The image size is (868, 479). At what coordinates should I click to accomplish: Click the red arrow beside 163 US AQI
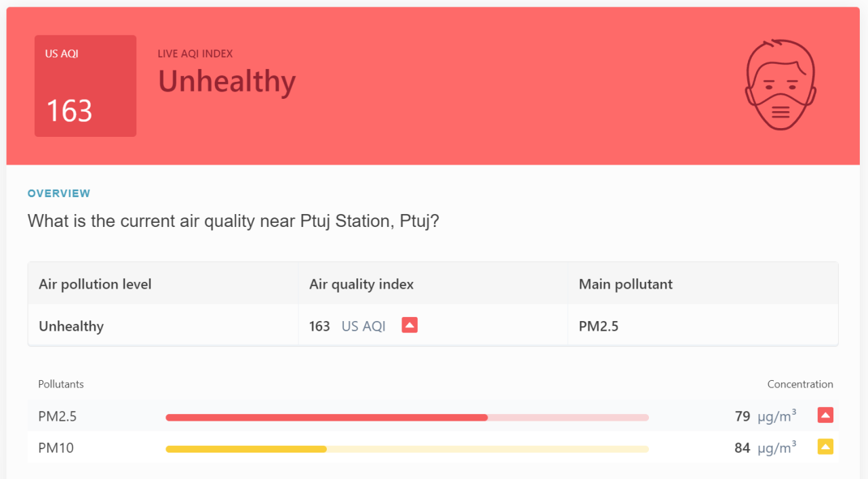point(409,325)
